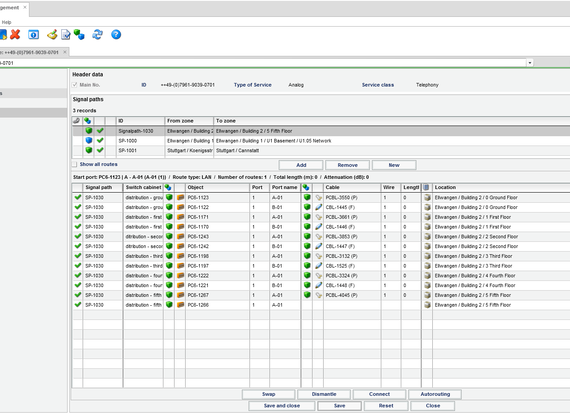
Task: Click pencil cable icon for CBL-1445 (F)
Action: [x=318, y=207]
